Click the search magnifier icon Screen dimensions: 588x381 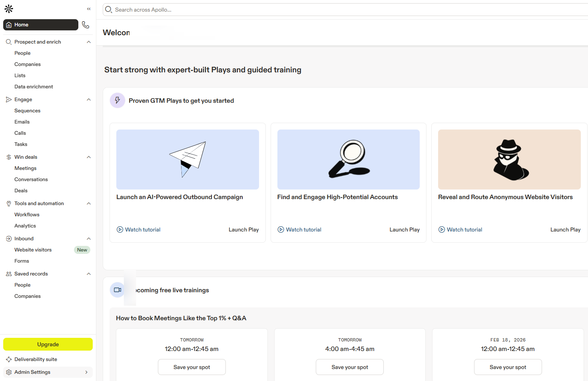coord(109,10)
